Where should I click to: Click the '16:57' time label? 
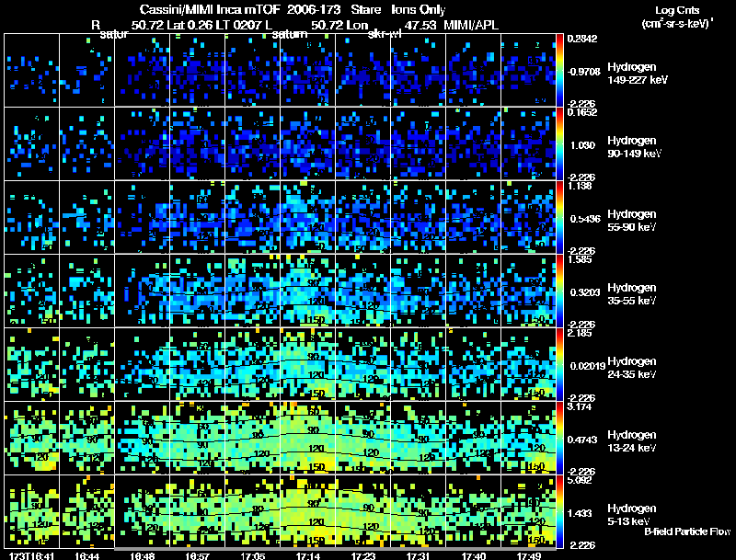[197, 556]
